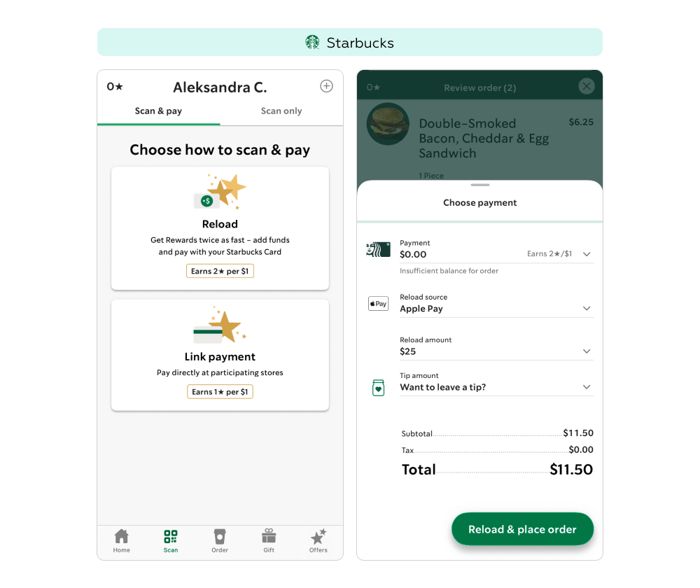Click the Starbucks card payment icon
This screenshot has height=588, width=700.
[378, 250]
